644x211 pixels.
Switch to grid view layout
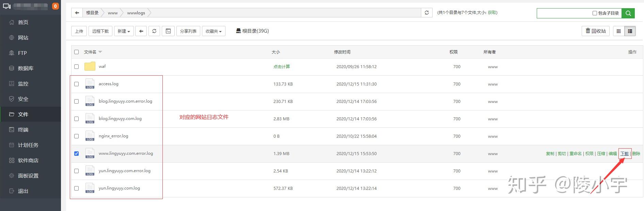point(618,31)
